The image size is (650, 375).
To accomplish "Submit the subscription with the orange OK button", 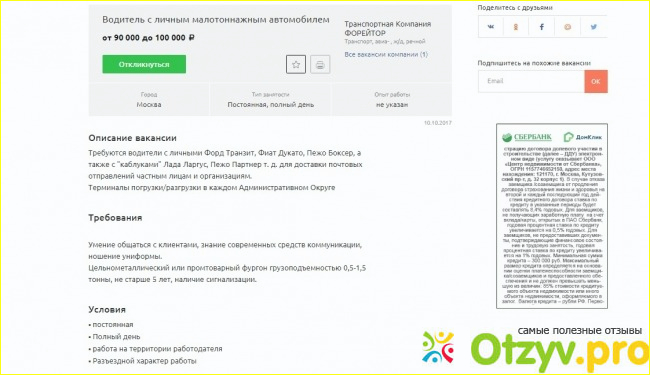I will point(596,81).
